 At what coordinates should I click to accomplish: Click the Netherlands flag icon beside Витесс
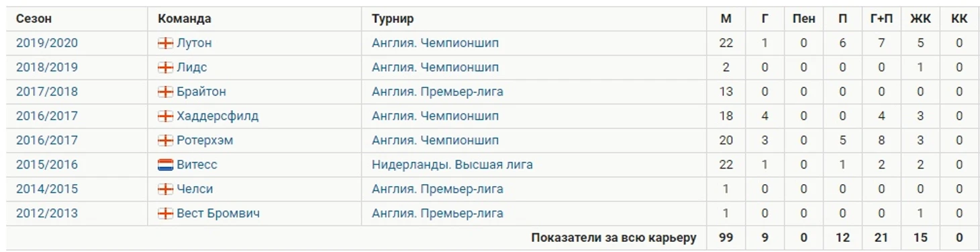coord(165,165)
